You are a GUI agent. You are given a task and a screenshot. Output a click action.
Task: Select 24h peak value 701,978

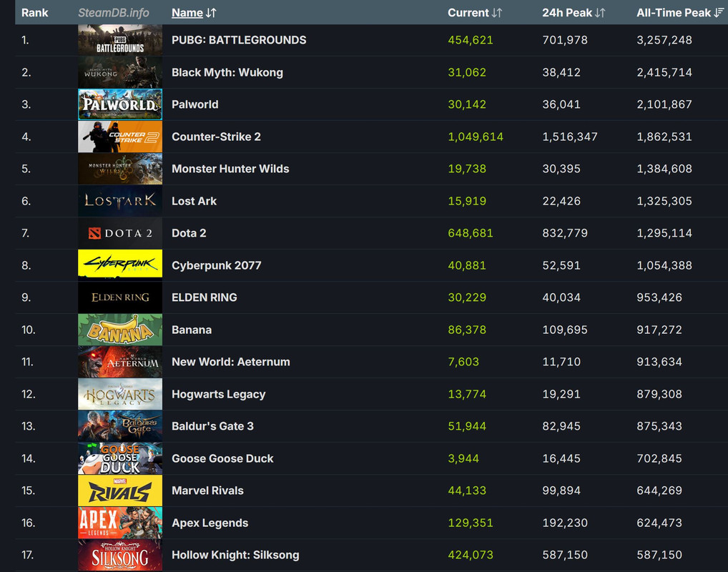coord(565,40)
